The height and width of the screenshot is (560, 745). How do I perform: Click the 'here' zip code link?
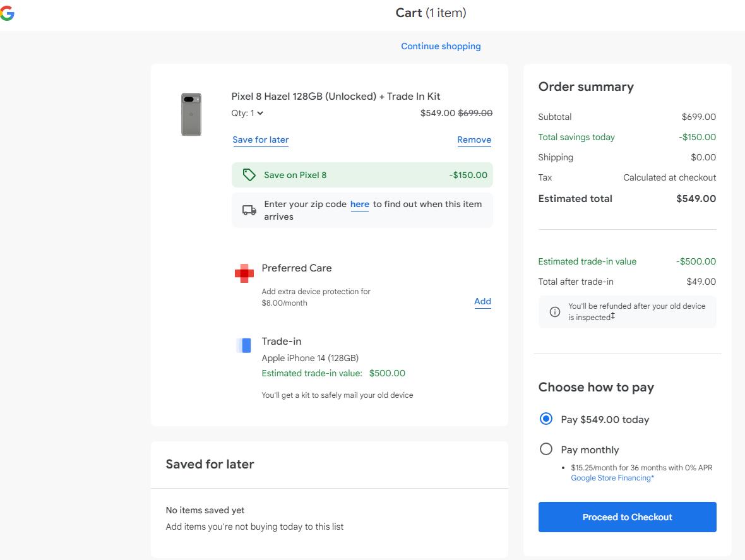(x=360, y=205)
